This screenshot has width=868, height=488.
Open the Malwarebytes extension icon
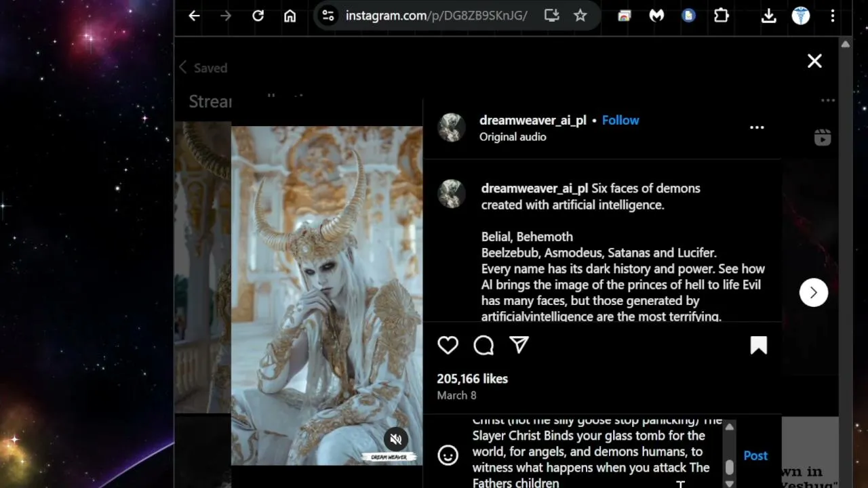tap(656, 16)
